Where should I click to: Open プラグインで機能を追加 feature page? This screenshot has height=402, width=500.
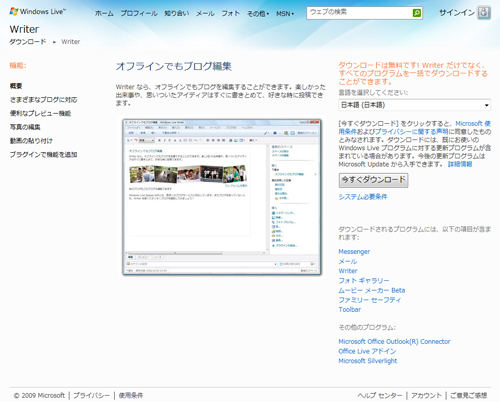(x=43, y=154)
